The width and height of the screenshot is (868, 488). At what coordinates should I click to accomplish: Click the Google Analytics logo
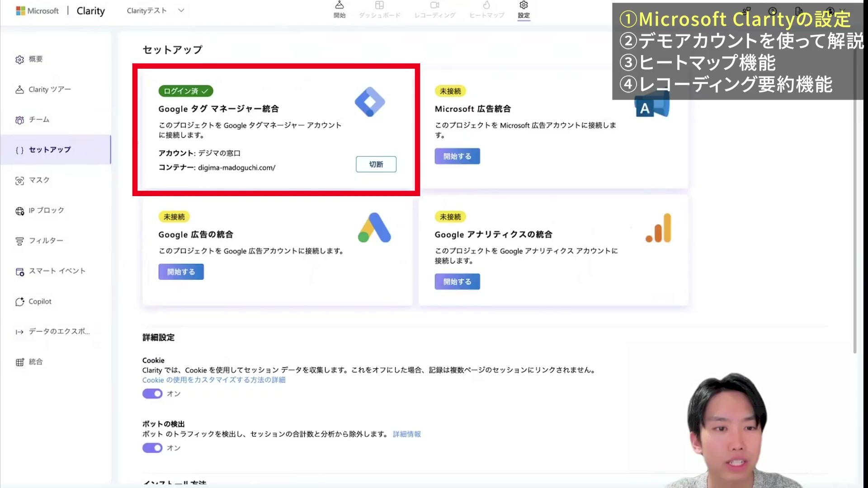coord(659,228)
